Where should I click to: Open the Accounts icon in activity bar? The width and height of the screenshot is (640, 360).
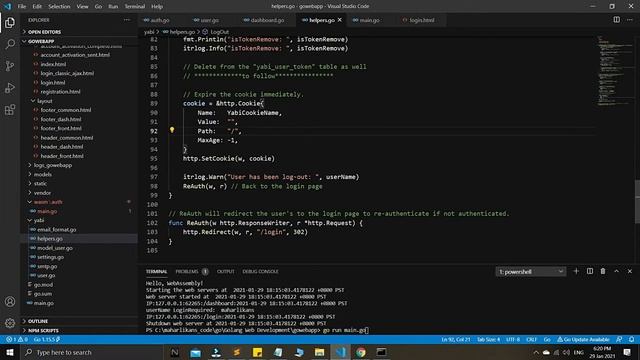10,302
